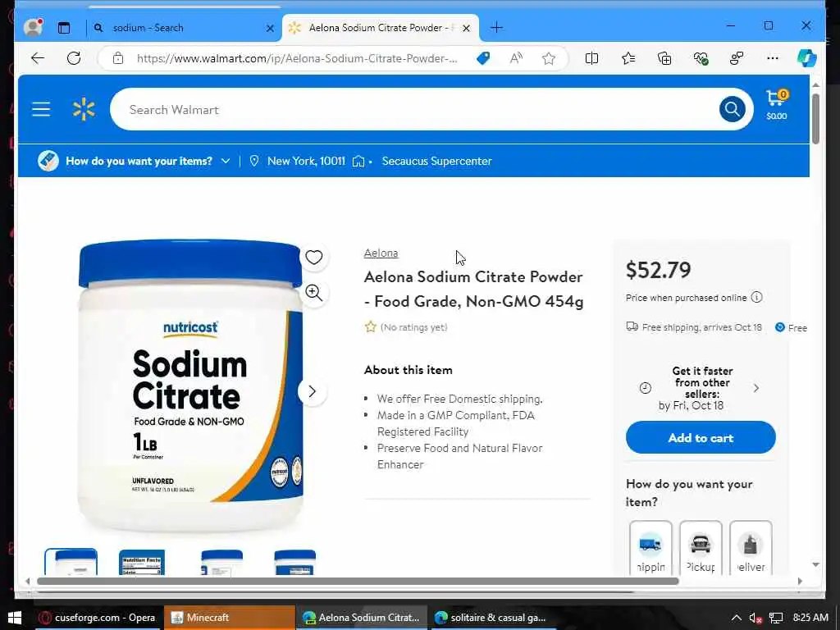The image size is (840, 630).
Task: Choose Delivery fulfillment option
Action: (x=751, y=547)
